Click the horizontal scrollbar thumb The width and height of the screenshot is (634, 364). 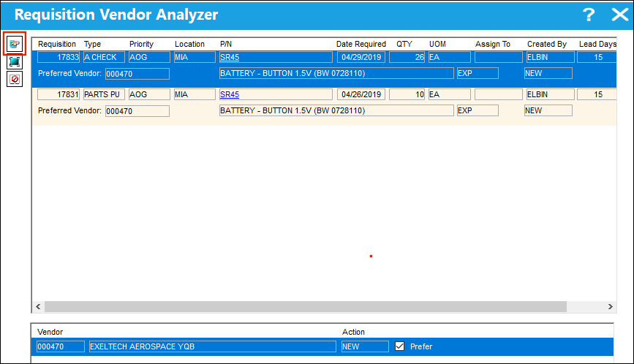pyautogui.click(x=305, y=307)
